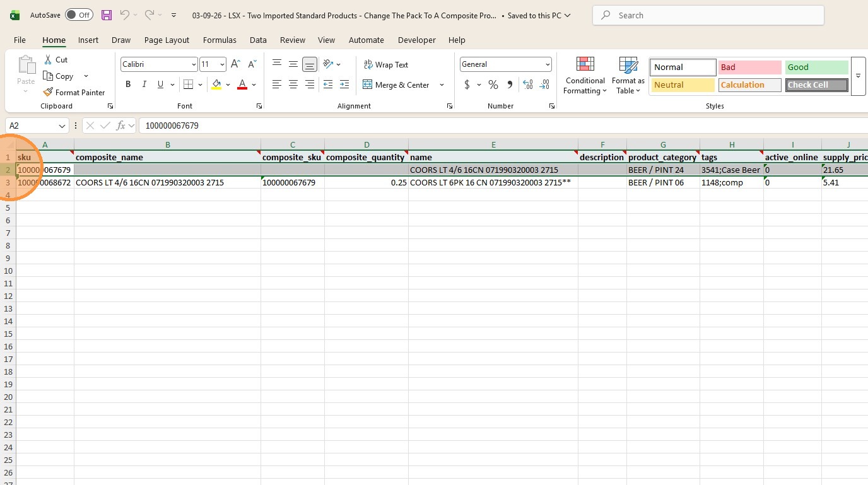Screen dimensions: 868x485
Task: Apply the Percent Style format
Action: click(x=493, y=85)
